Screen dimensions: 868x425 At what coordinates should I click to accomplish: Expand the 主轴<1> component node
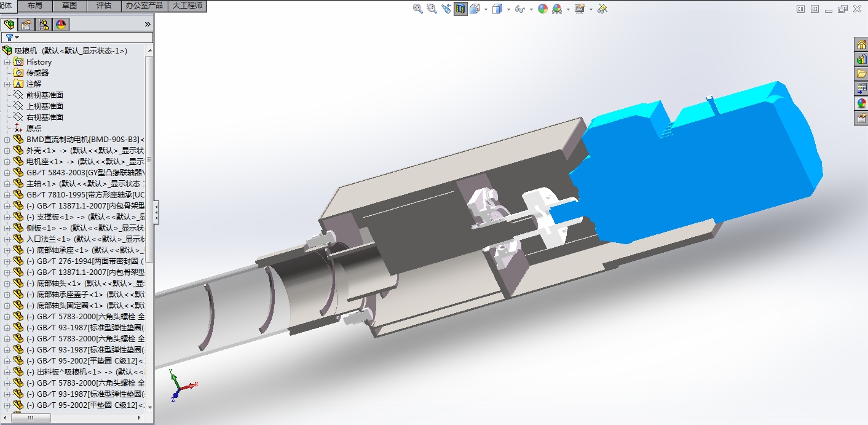(x=7, y=184)
